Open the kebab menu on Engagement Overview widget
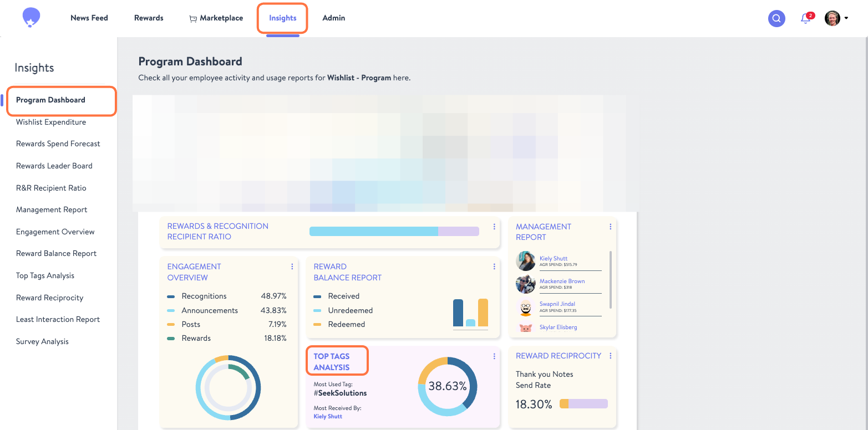The image size is (868, 430). point(292,267)
